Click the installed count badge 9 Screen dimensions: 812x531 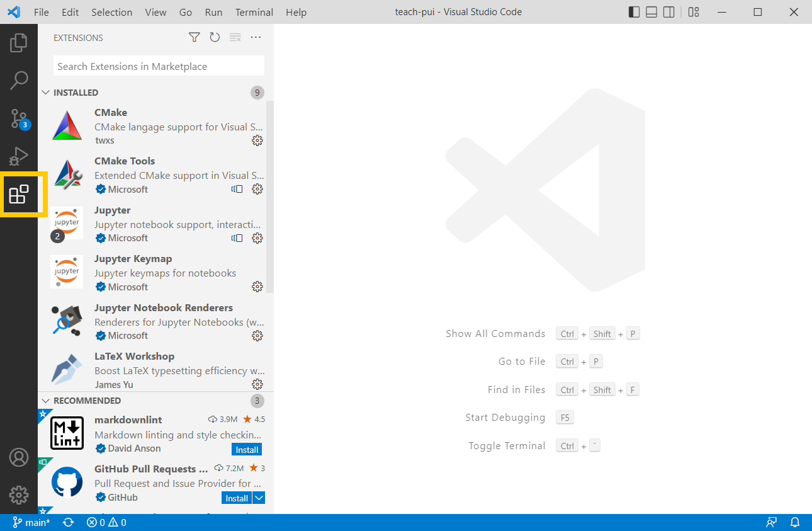tap(257, 93)
